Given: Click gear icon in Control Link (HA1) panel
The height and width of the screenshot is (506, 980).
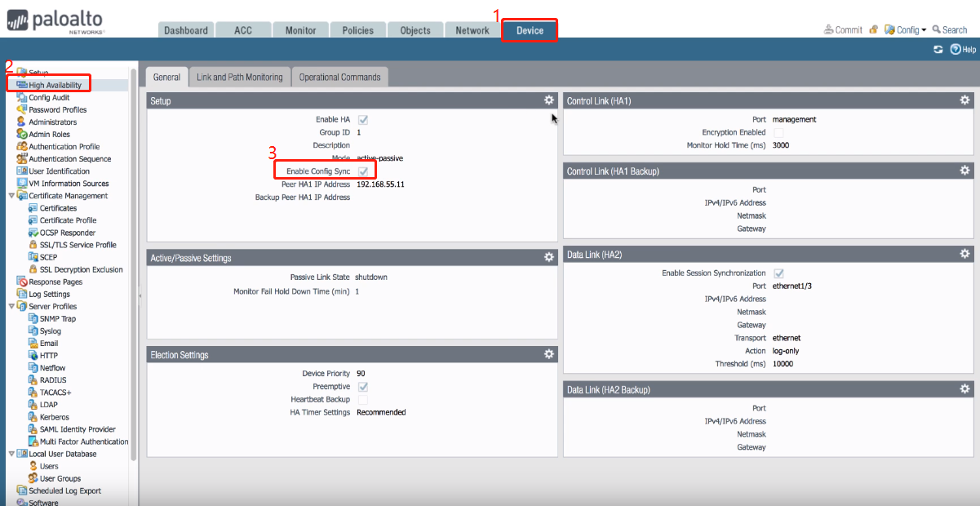Looking at the screenshot, I should [x=964, y=100].
